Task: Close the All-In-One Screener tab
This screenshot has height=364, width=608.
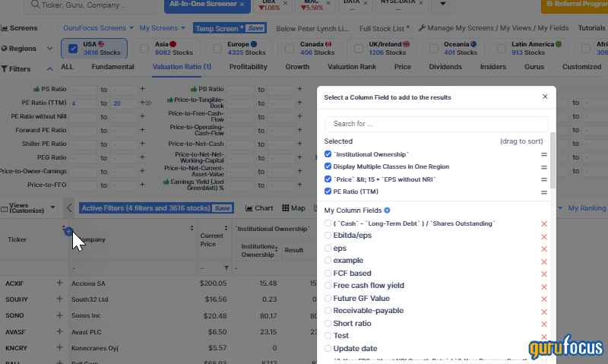Action: [242, 5]
